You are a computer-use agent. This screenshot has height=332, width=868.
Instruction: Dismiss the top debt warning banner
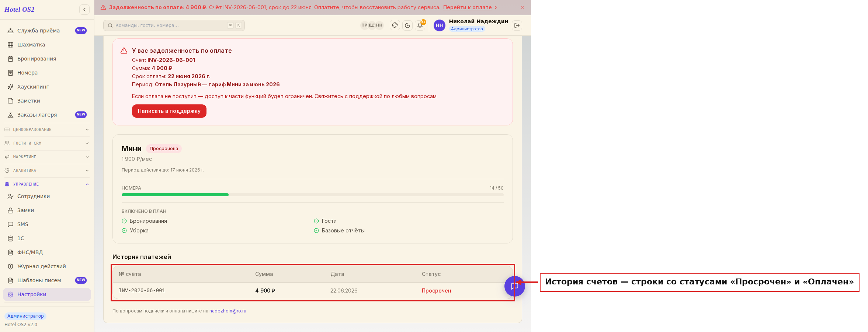[522, 7]
